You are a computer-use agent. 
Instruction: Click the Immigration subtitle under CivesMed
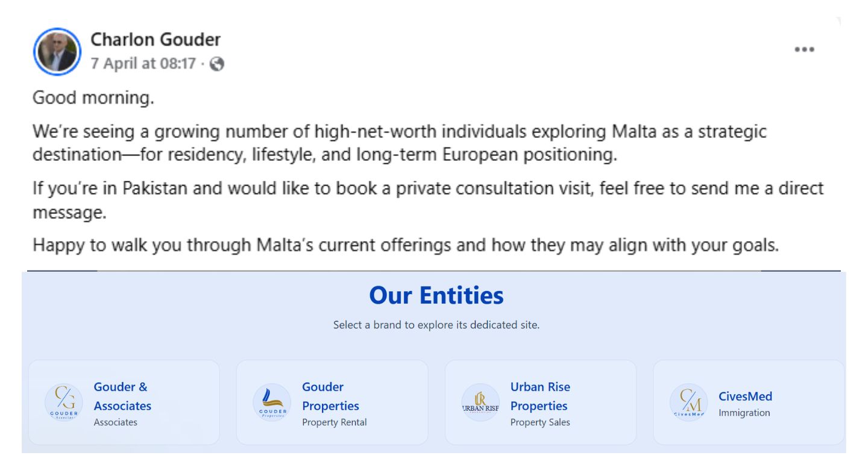pyautogui.click(x=744, y=413)
